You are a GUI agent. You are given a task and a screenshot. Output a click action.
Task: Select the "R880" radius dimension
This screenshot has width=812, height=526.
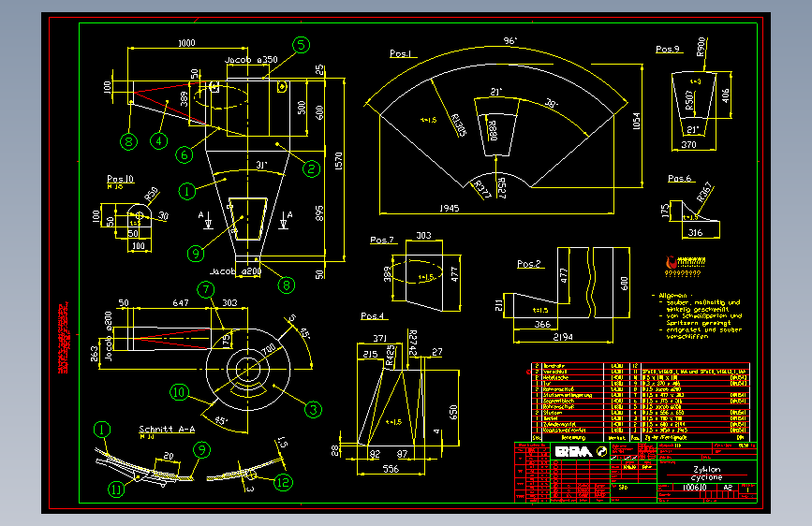(493, 130)
